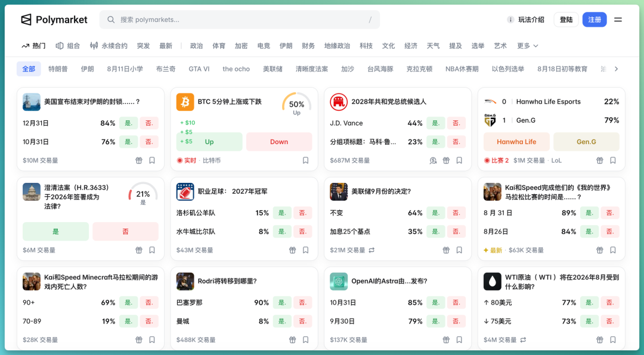Choose 是 on 澄清法案 market
The image size is (644, 355).
(55, 232)
